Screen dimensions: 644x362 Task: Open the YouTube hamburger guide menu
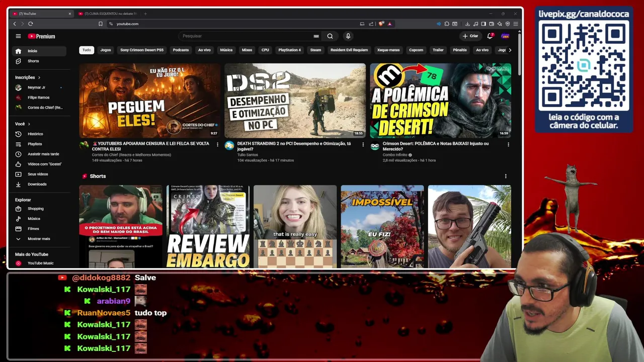click(x=18, y=36)
